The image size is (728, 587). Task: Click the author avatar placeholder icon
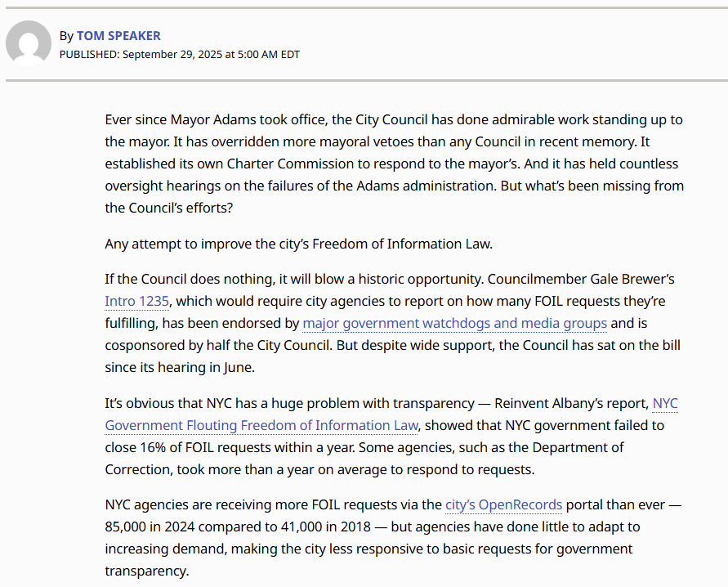[x=29, y=43]
